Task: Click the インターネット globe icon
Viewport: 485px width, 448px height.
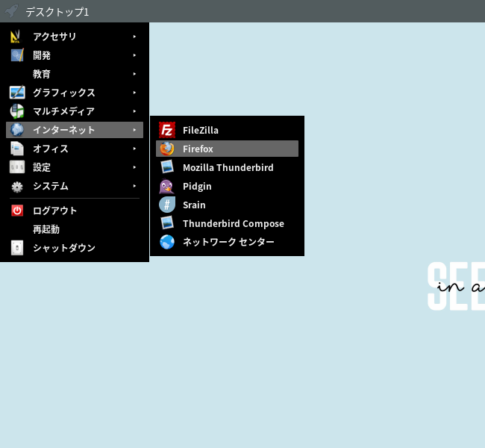Action: tap(17, 130)
